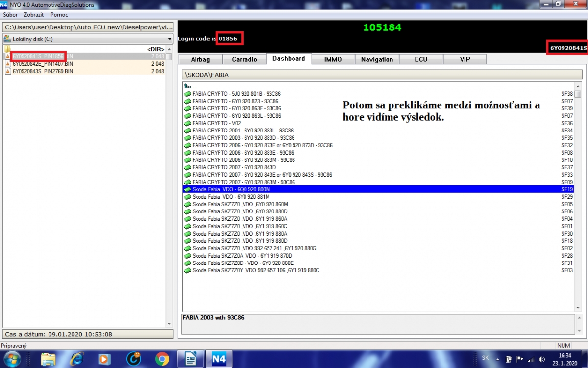Click the file icon of 6Y0920842E_PIN1407.BIN
This screenshot has height=368, width=588.
[7, 64]
